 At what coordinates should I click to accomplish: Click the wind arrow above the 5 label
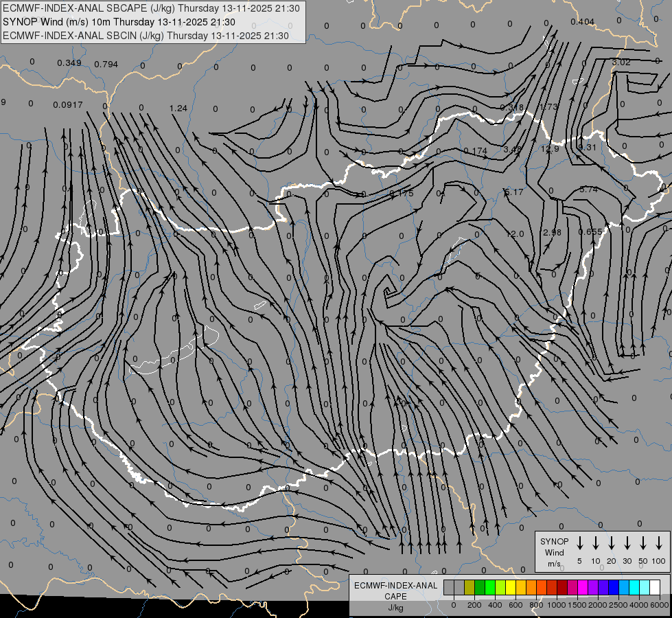pyautogui.click(x=579, y=543)
